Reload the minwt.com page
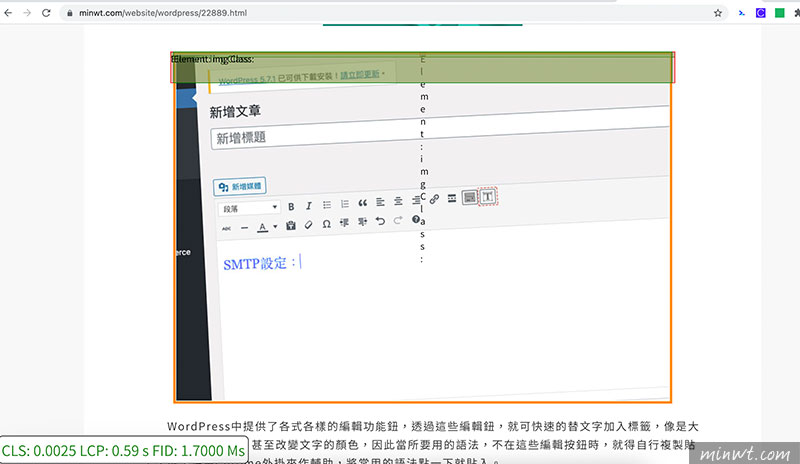The width and height of the screenshot is (800, 464). (46, 13)
